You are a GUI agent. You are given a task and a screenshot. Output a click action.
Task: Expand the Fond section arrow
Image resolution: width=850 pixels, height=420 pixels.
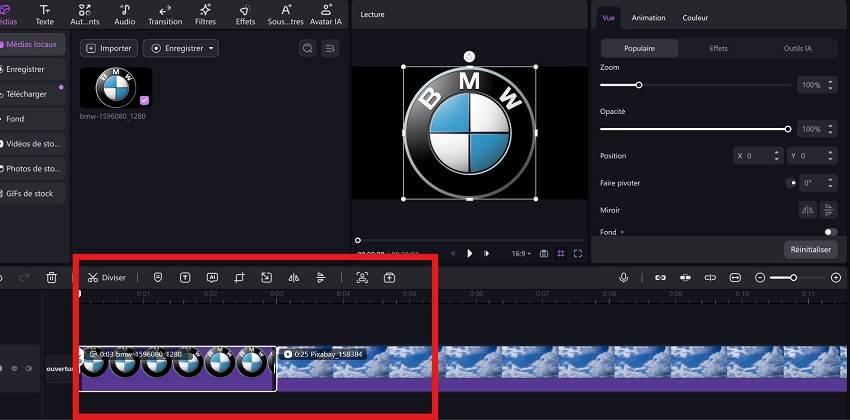[621, 232]
